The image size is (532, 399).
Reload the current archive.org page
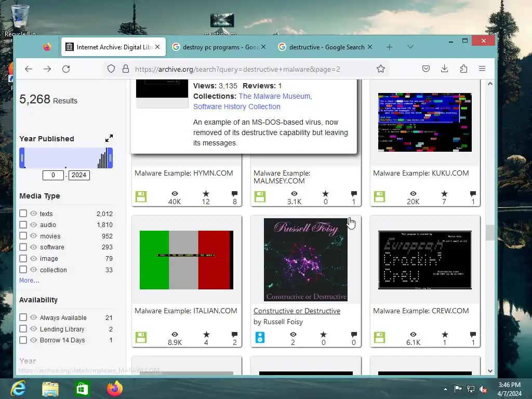coord(66,69)
